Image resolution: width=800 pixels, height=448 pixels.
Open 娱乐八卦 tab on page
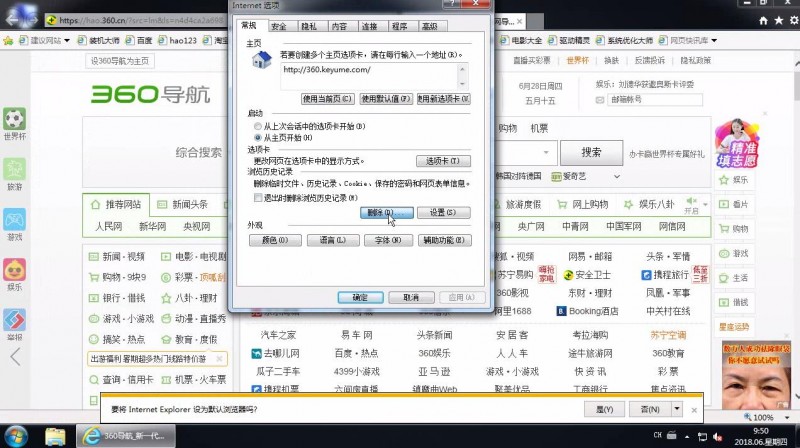coord(649,205)
